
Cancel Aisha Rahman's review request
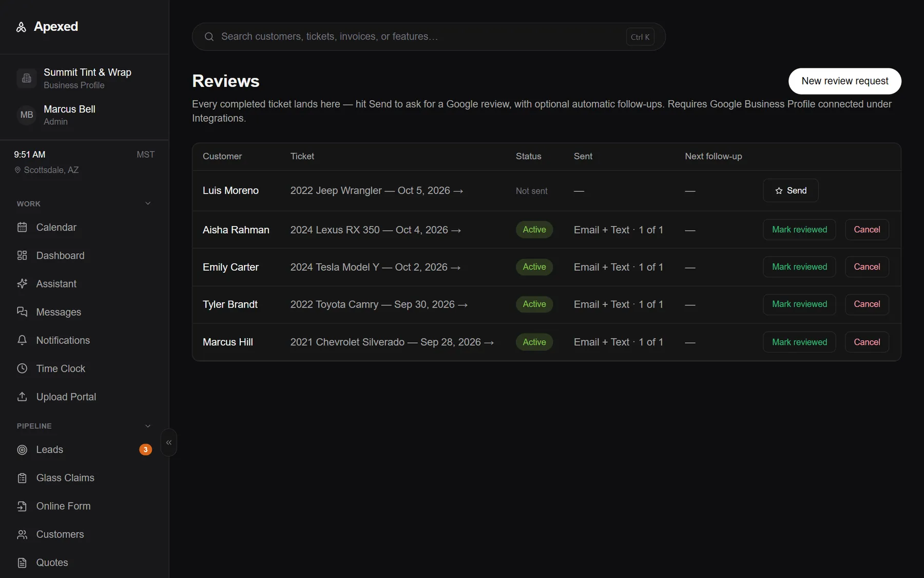(x=867, y=230)
